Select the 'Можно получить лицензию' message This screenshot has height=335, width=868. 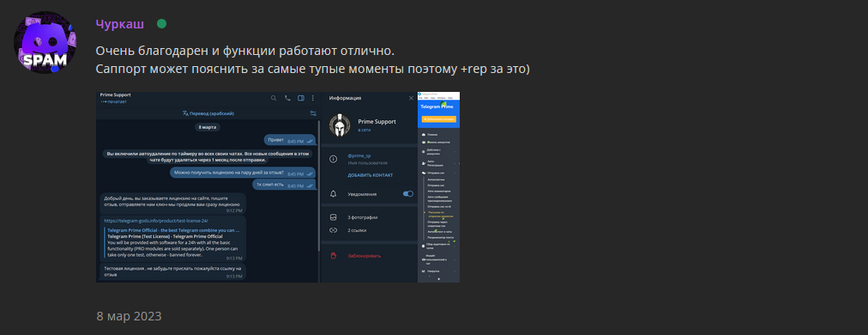click(243, 173)
